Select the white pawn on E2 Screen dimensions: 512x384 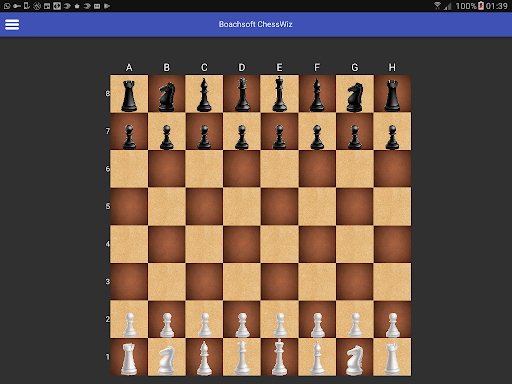(279, 319)
